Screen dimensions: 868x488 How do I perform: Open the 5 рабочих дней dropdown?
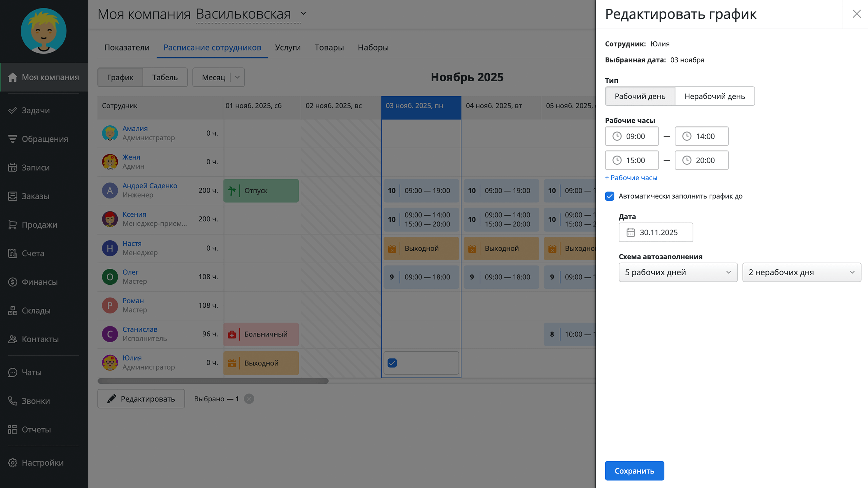pyautogui.click(x=678, y=272)
